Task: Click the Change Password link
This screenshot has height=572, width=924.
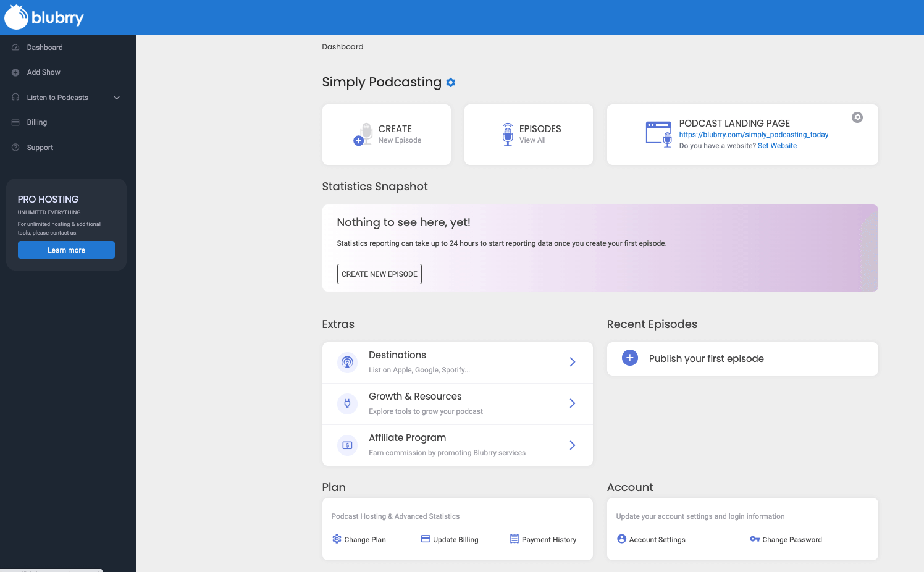Action: click(792, 540)
